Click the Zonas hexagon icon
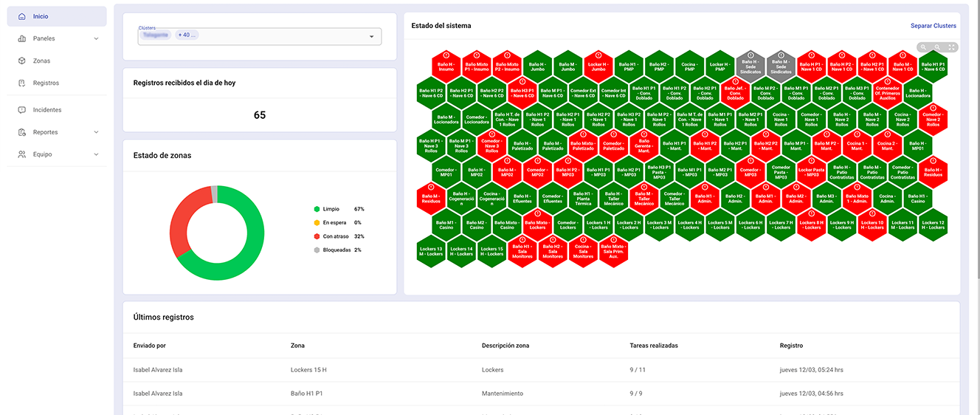The width and height of the screenshot is (980, 415). (21, 61)
